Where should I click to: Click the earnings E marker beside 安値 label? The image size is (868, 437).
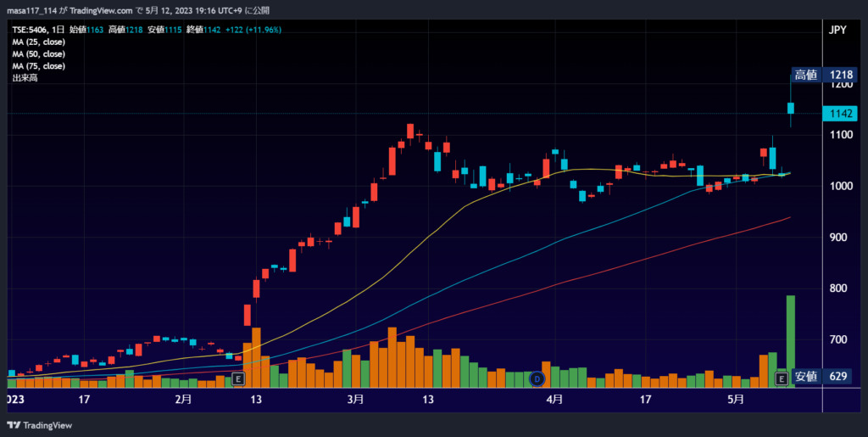(x=781, y=378)
